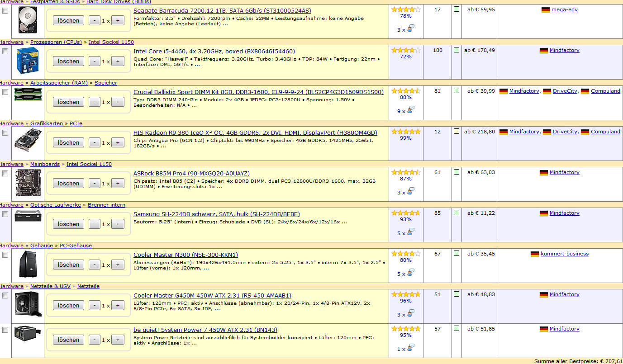
Task: Increase quantity of be quiet! System Power 7
Action: (x=118, y=340)
